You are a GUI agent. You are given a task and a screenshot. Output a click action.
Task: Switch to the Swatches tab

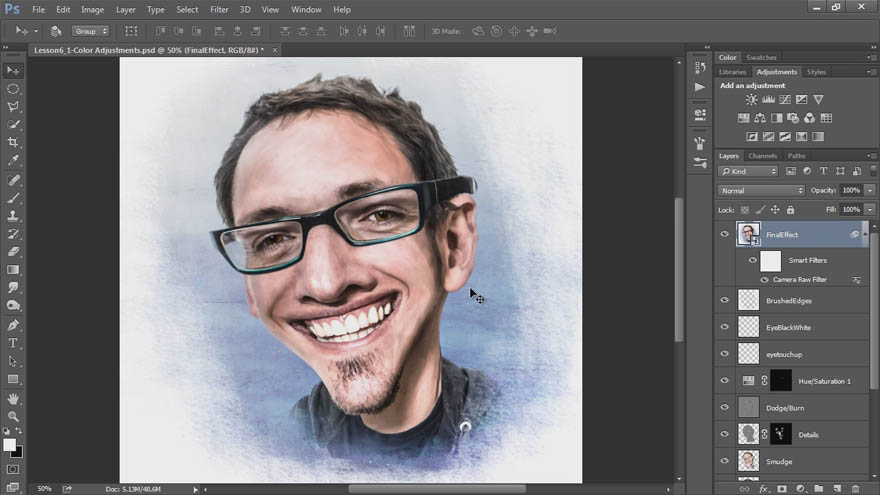click(761, 57)
